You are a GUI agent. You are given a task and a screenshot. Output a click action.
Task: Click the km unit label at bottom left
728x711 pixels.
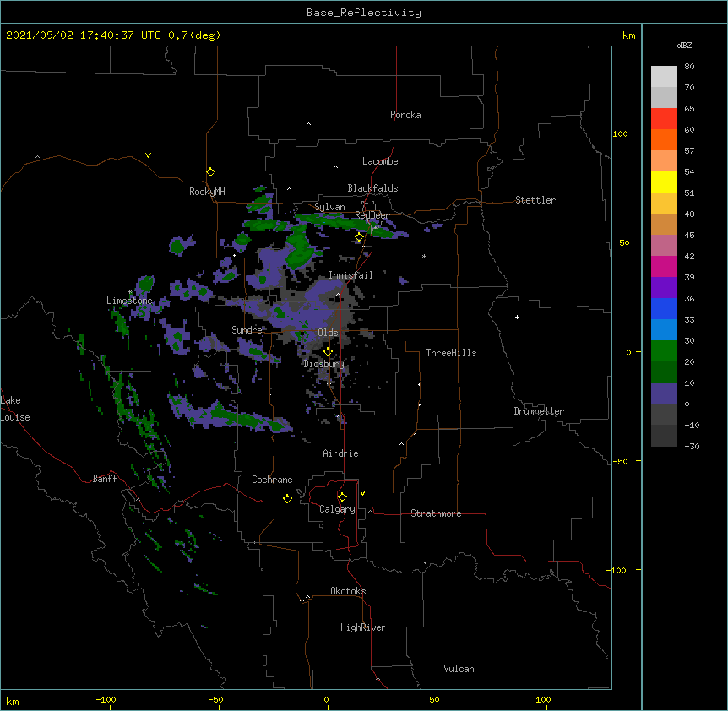13,702
